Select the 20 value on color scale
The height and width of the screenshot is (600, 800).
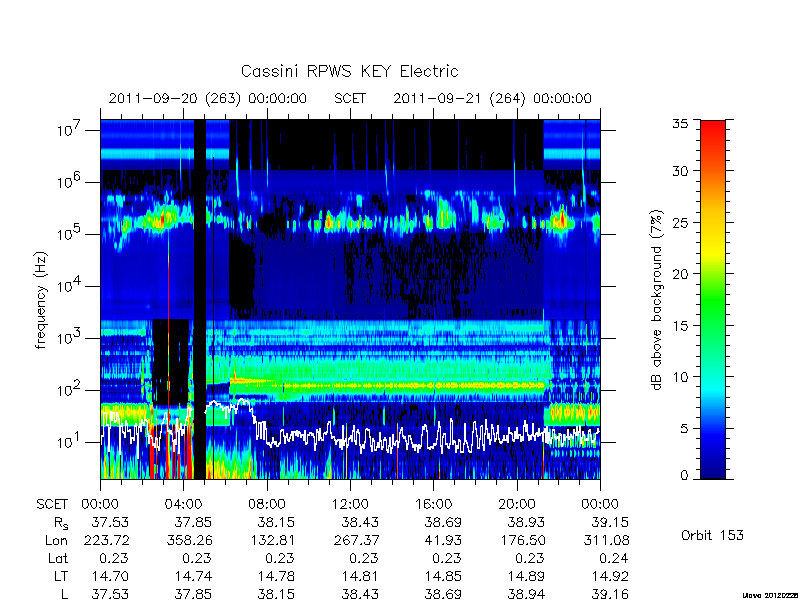(680, 273)
